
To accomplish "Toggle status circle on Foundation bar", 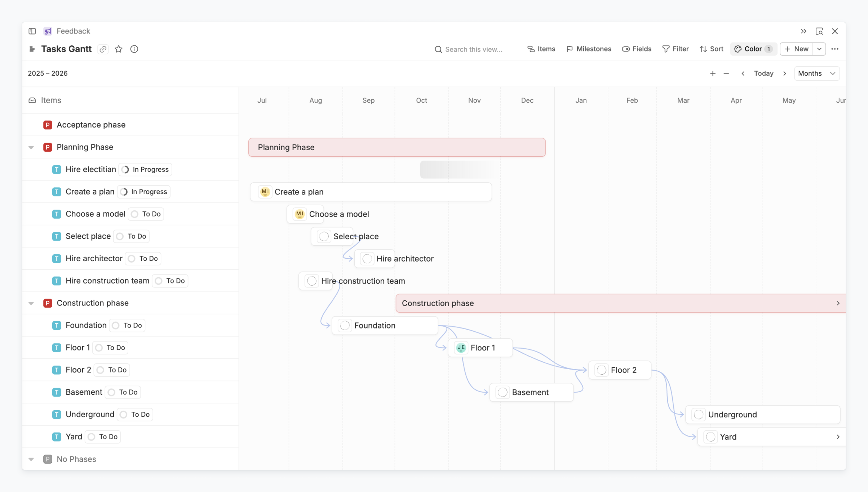I will point(345,326).
